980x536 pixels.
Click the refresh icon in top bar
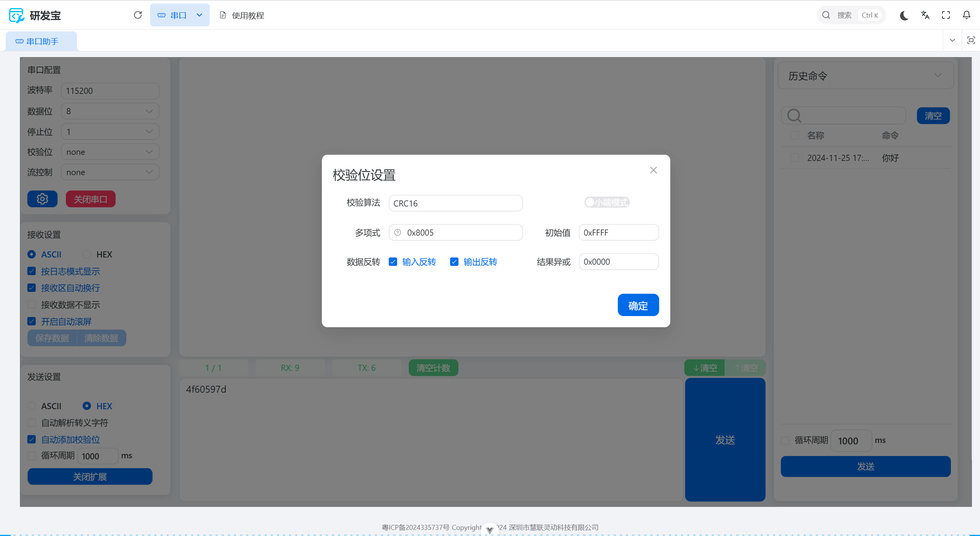(x=138, y=15)
